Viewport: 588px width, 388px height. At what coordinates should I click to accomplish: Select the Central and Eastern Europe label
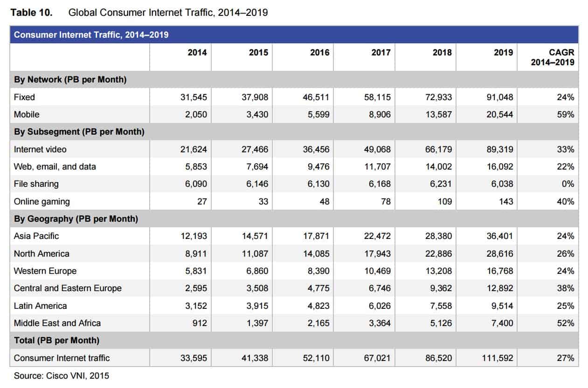tap(68, 288)
